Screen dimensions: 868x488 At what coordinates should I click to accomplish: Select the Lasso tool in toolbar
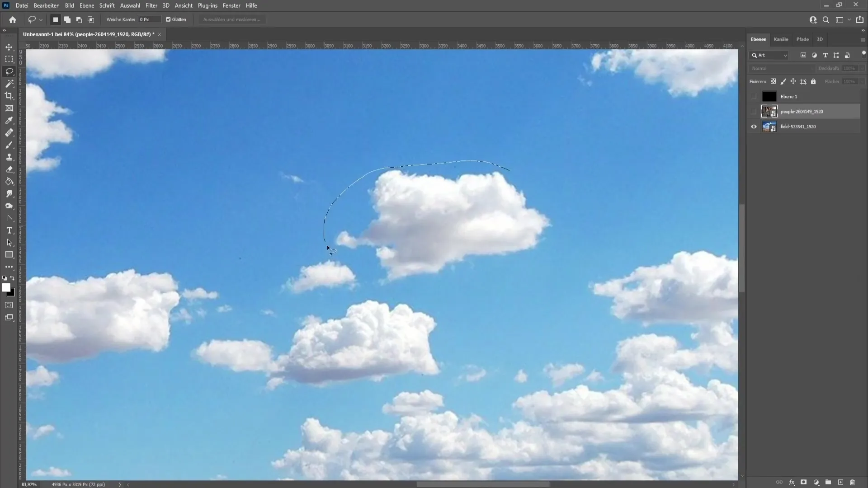(9, 71)
